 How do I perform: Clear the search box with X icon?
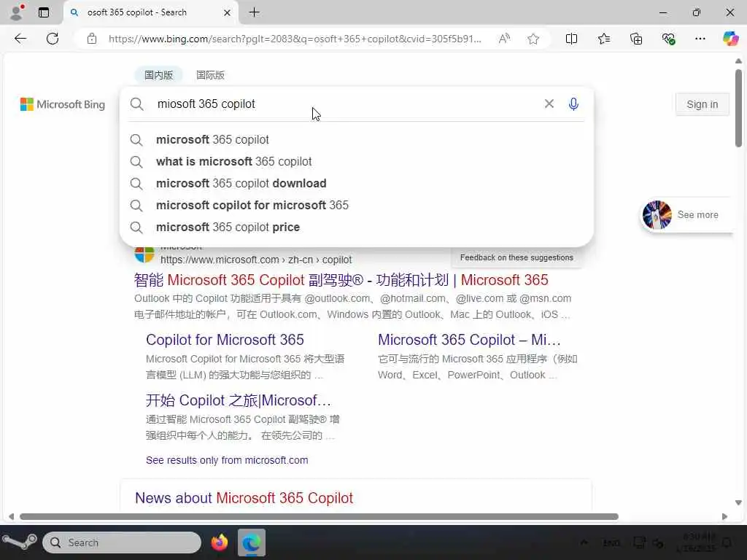pos(549,104)
